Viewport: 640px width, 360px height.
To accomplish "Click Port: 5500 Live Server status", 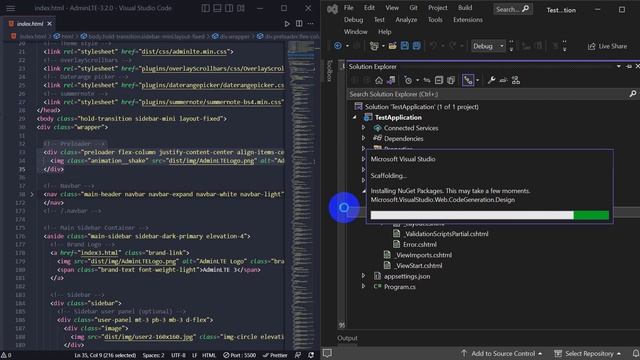I will [240, 355].
